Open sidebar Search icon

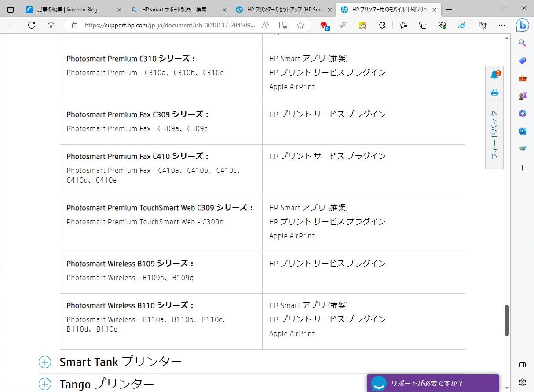(523, 43)
